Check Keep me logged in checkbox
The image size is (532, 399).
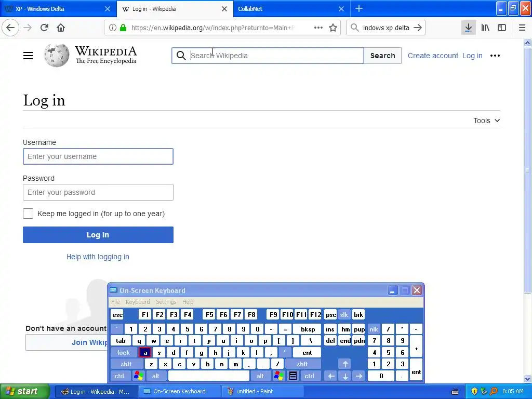click(28, 214)
